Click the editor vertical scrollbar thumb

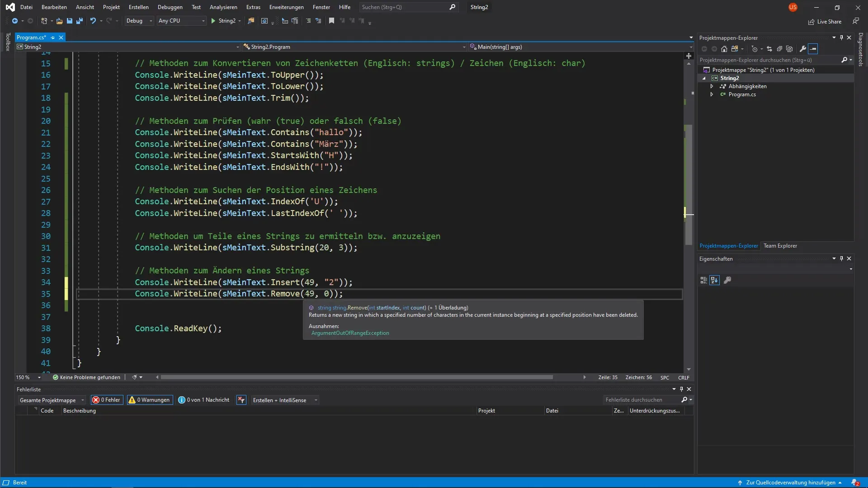coord(689,185)
